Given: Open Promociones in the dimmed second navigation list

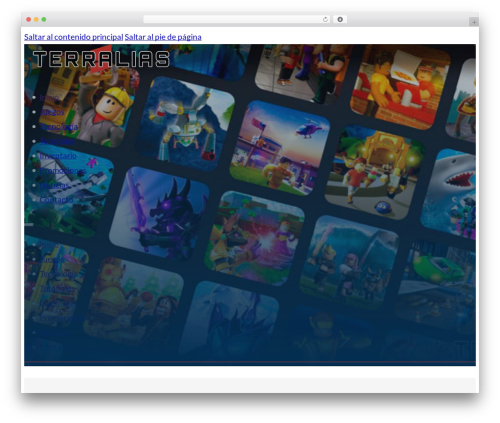Looking at the screenshot, I should click(x=63, y=318).
